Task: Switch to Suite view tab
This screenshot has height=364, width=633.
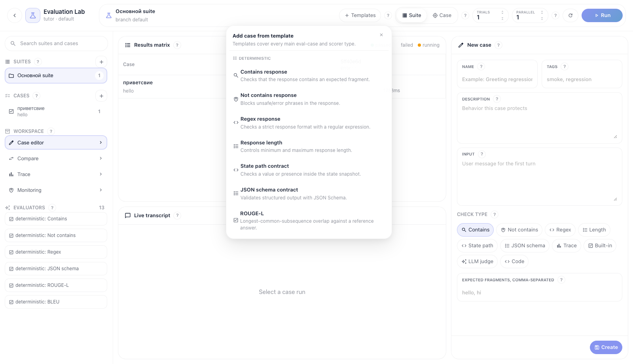Action: (411, 15)
